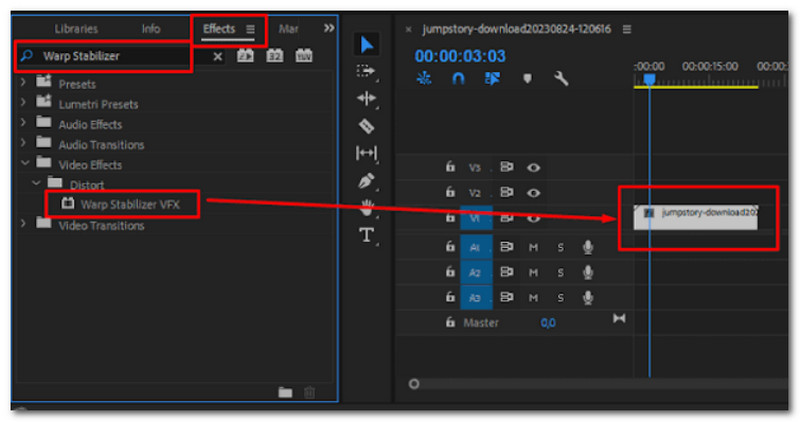Toggle timeline Snap magnet icon
800x422 pixels.
coord(458,78)
